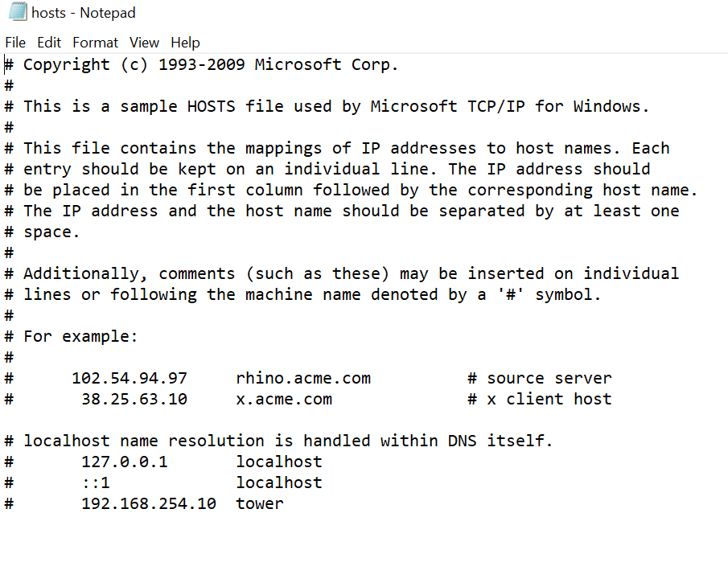Click the Notepad app icon in title bar
The width and height of the screenshot is (728, 587).
[18, 11]
